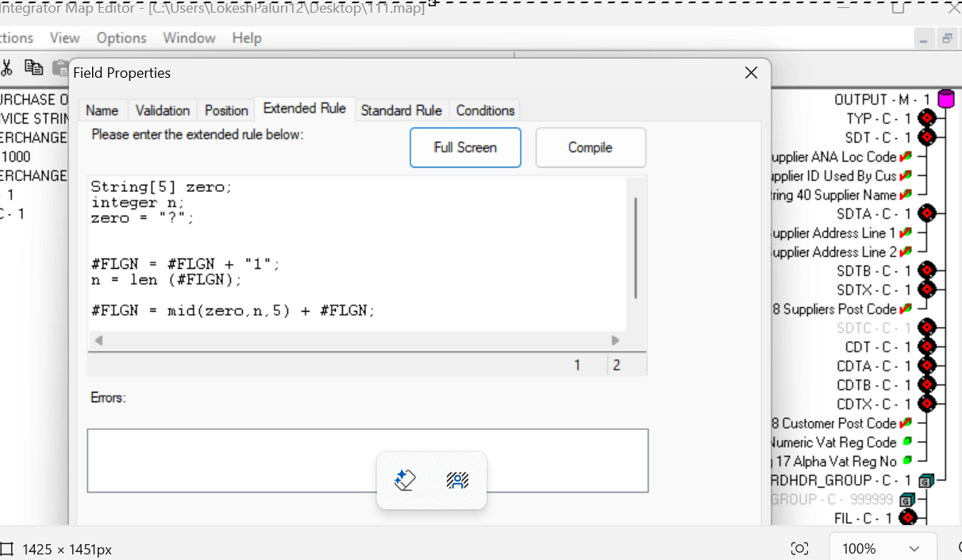
Task: Click the TYP record icon in tree
Action: click(x=926, y=118)
